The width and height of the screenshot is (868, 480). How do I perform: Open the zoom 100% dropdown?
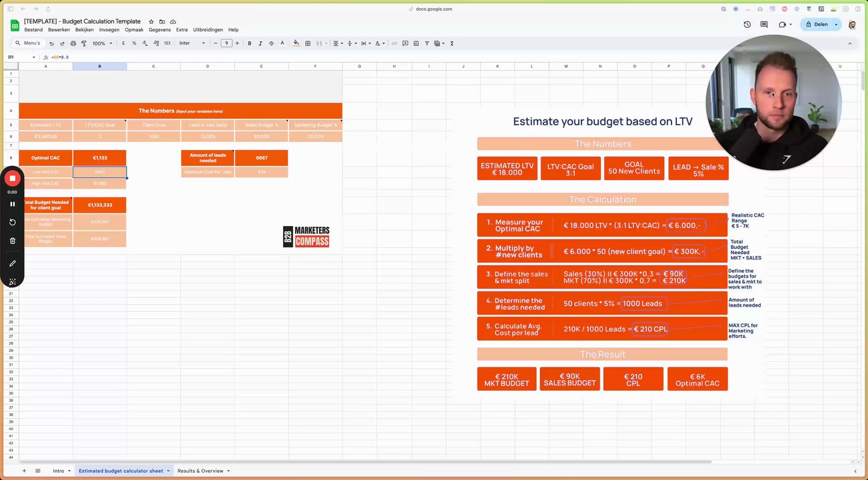coord(102,43)
